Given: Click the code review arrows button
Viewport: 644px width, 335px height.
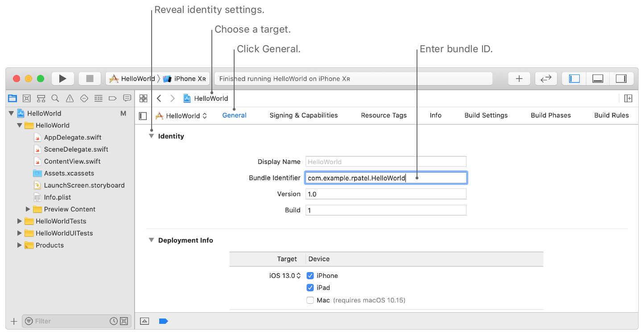Looking at the screenshot, I should (x=546, y=79).
